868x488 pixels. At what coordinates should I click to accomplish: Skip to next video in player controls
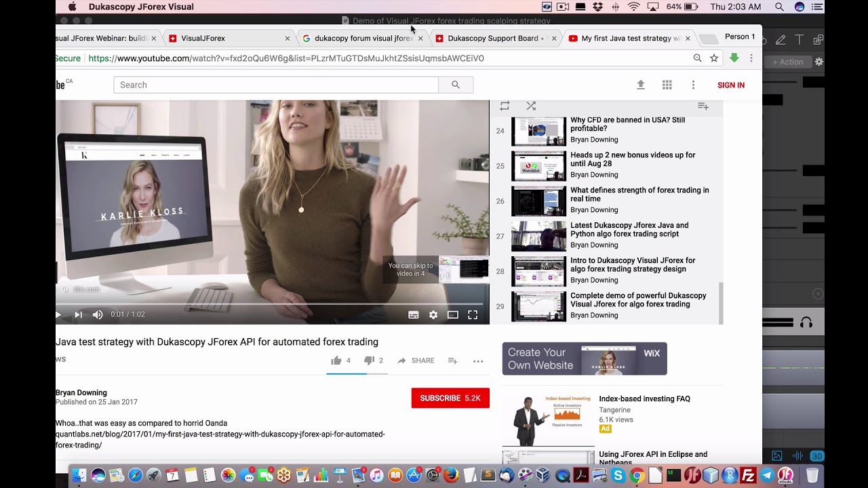[78, 314]
